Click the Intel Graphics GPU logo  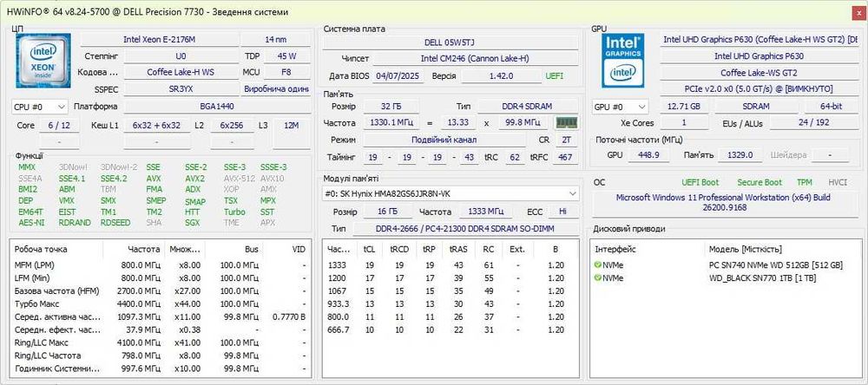point(623,61)
